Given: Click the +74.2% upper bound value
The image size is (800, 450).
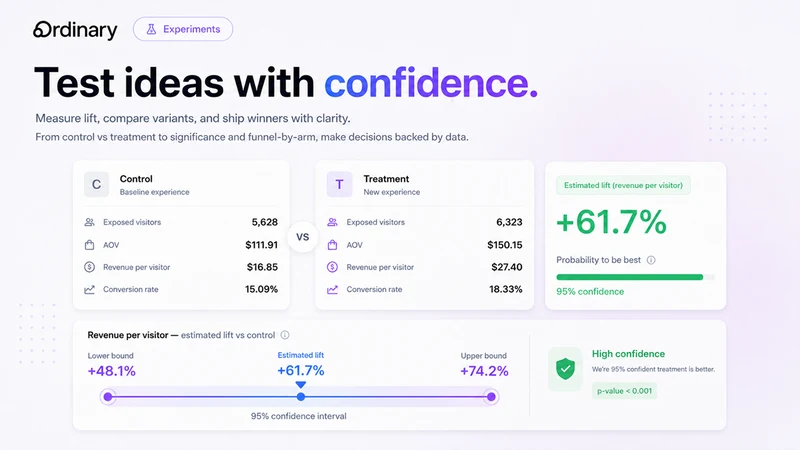Looking at the screenshot, I should pos(484,371).
